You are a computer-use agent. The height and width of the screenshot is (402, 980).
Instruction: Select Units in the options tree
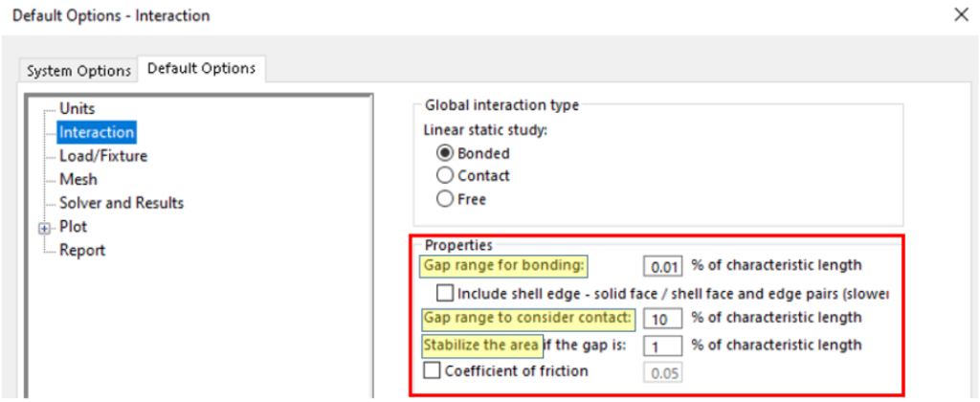[77, 109]
